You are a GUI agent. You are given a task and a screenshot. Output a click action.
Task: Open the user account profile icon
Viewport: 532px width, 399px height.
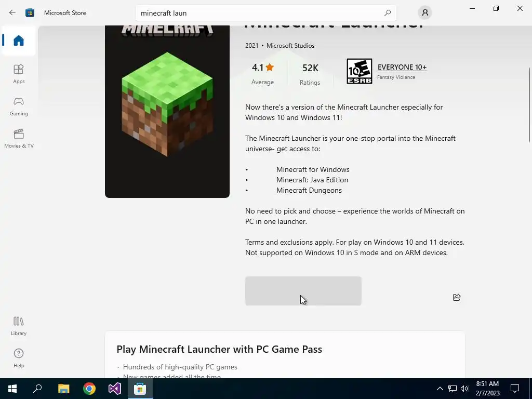pos(425,13)
